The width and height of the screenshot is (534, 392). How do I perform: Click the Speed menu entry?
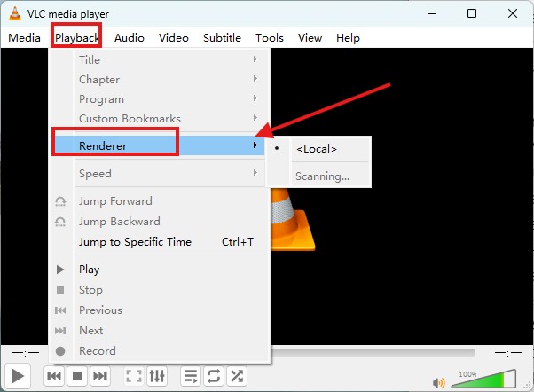(x=159, y=173)
